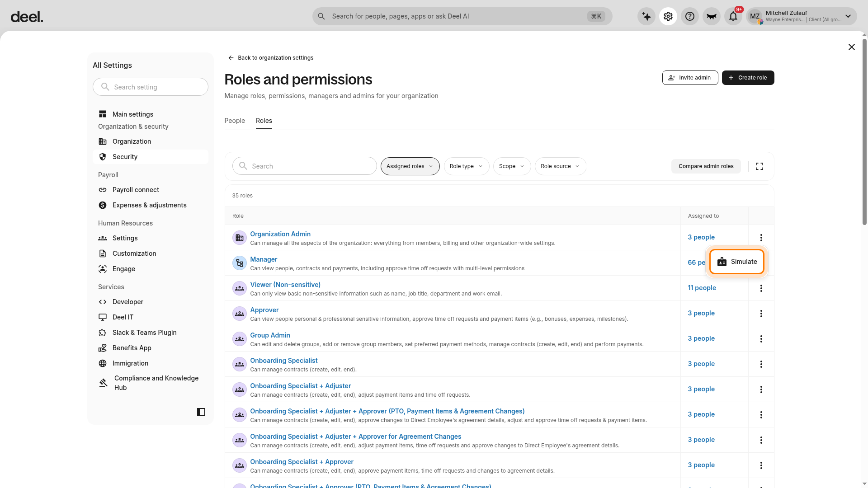Select Security in sidebar

click(151, 157)
